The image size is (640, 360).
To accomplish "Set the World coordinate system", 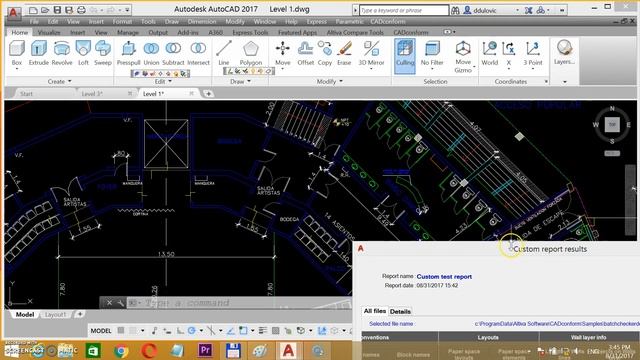I will coord(489,53).
